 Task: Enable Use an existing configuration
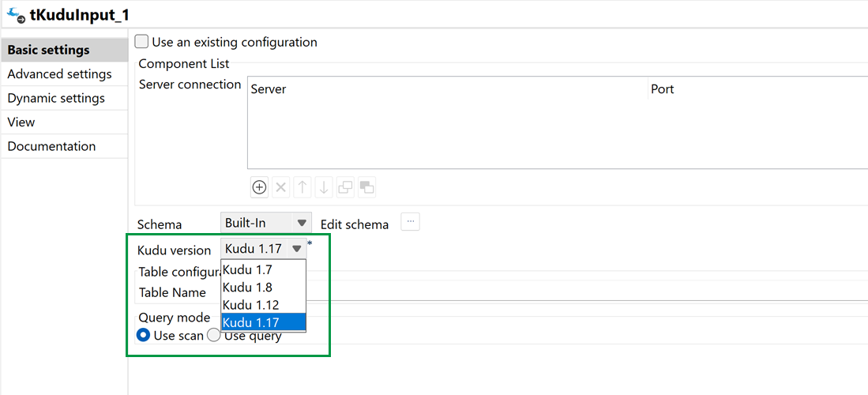(141, 42)
